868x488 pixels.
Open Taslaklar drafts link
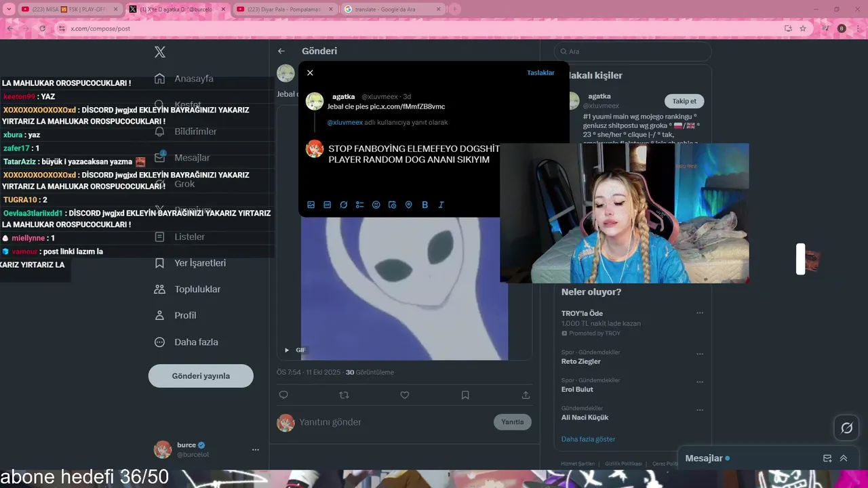pos(540,73)
